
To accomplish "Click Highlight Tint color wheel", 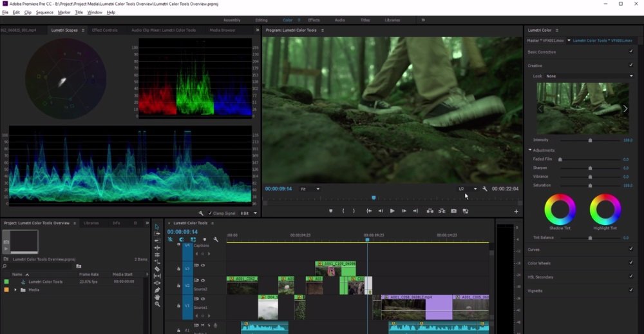I will click(605, 210).
